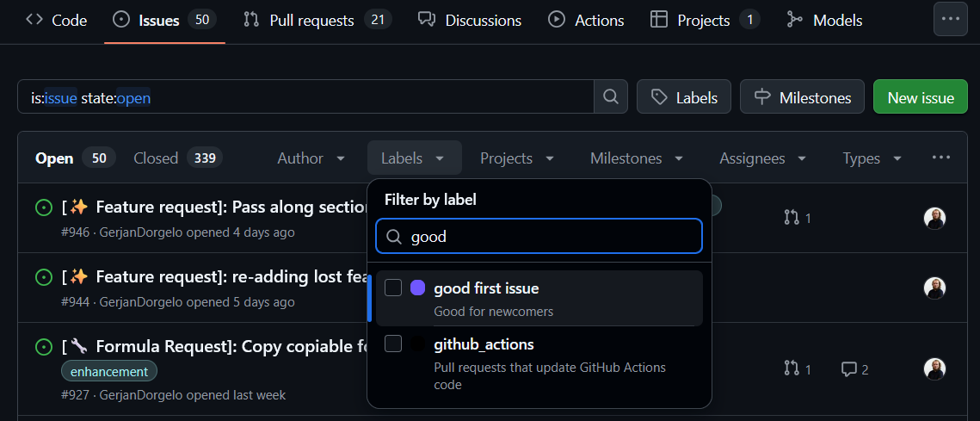
Task: Show the 339 Closed issues
Action: pos(177,158)
